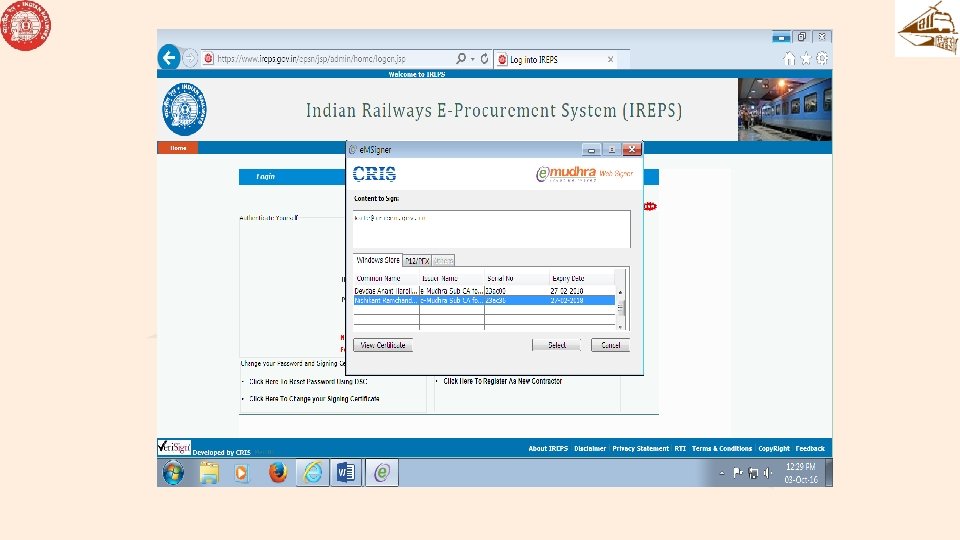Cancel the eMSigner dialog
The width and height of the screenshot is (960, 540).
610,345
